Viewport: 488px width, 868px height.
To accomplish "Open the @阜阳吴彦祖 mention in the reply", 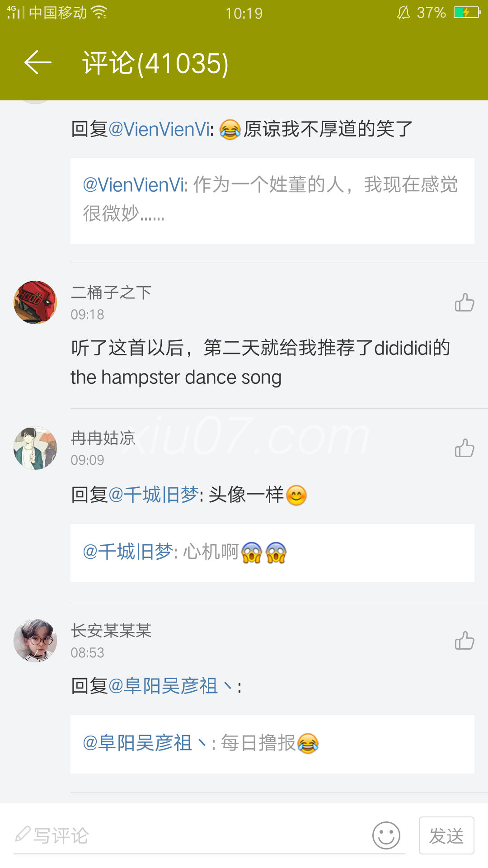I will [170, 686].
